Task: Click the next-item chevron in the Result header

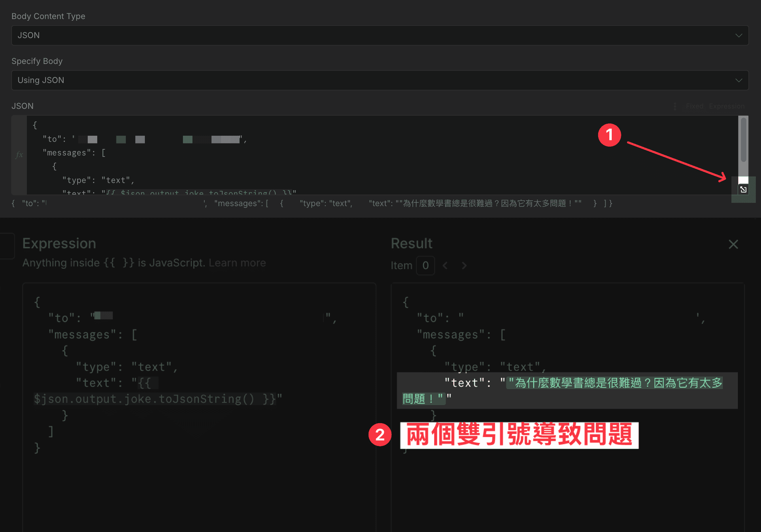Action: [464, 266]
